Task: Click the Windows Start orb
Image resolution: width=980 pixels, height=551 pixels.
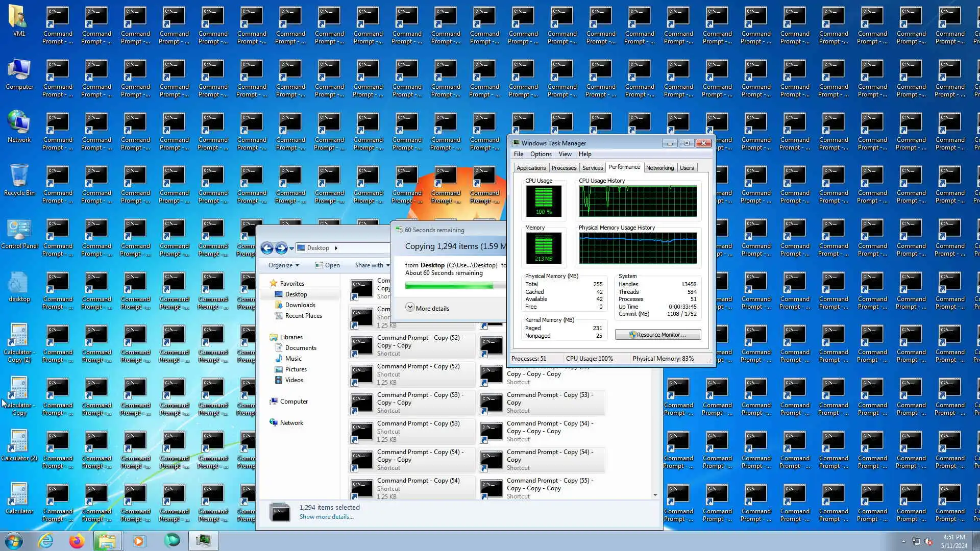Action: point(14,541)
